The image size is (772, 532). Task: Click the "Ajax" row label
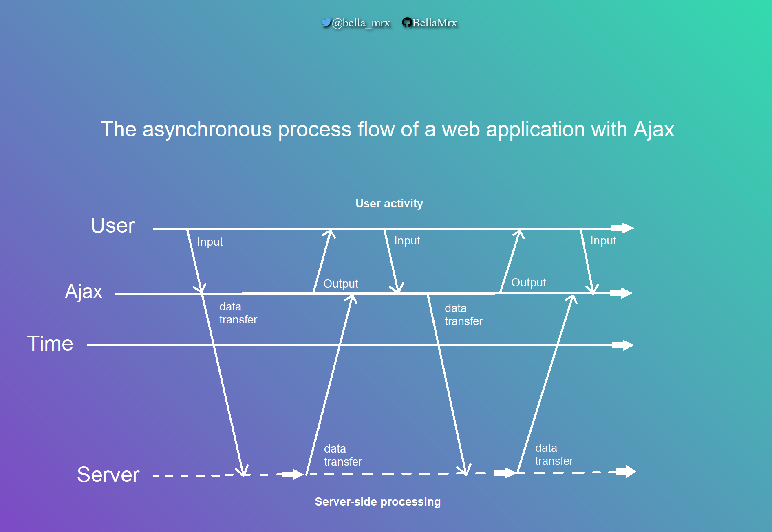click(84, 292)
